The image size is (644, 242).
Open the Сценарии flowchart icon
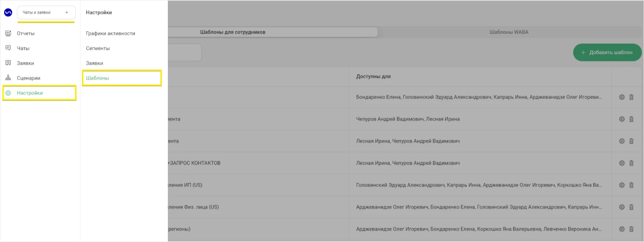coord(8,78)
